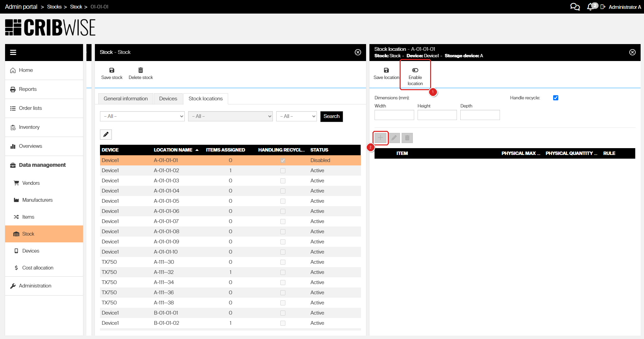Viewport: 644px width, 339px height.
Task: Click the grey trash delete item button
Action: pyautogui.click(x=407, y=138)
